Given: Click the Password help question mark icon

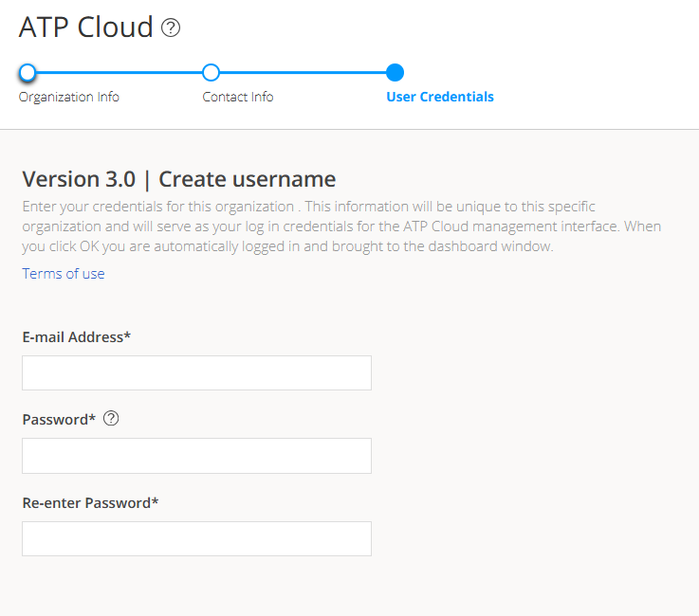Looking at the screenshot, I should pyautogui.click(x=111, y=419).
